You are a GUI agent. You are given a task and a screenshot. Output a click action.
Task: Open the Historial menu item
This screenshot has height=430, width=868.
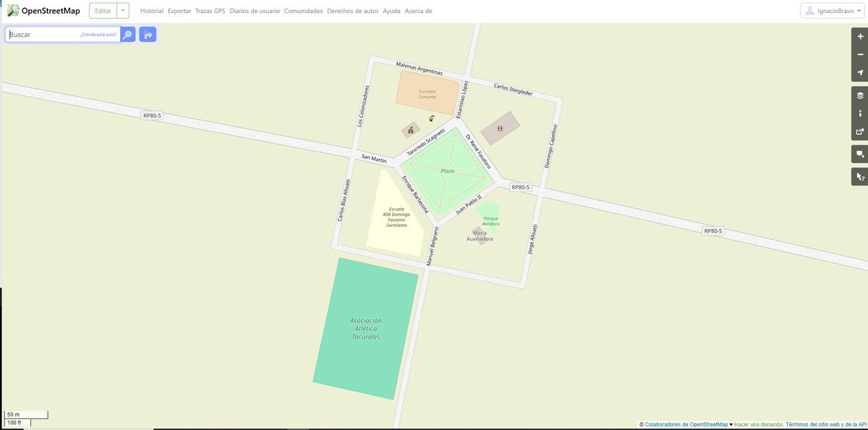pos(151,11)
